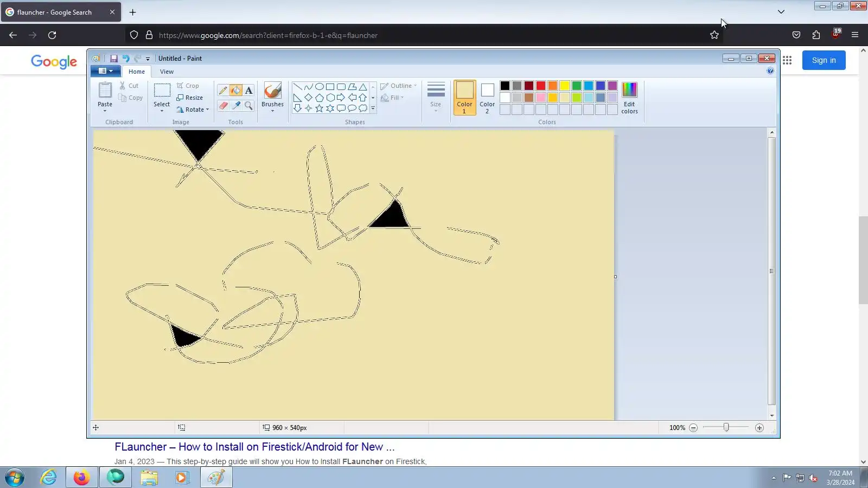The height and width of the screenshot is (488, 868).
Task: Choose the Line shape
Action: (297, 87)
